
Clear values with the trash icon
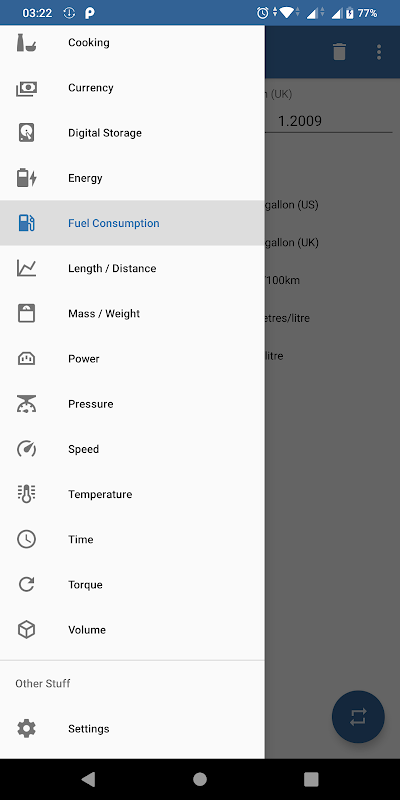click(339, 52)
